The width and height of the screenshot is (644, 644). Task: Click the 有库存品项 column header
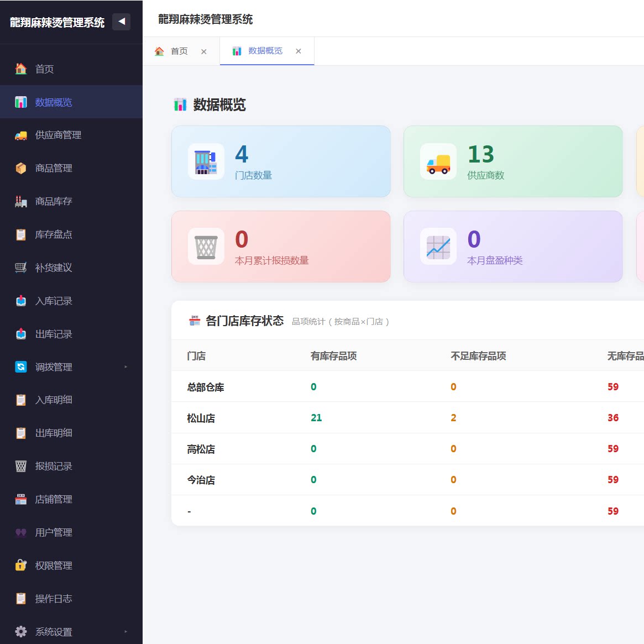click(x=333, y=355)
